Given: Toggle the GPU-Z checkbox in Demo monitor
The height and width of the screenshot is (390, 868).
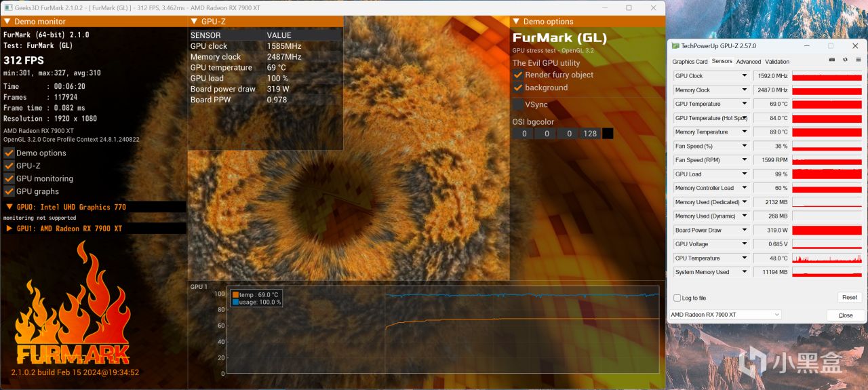Looking at the screenshot, I should pos(9,165).
